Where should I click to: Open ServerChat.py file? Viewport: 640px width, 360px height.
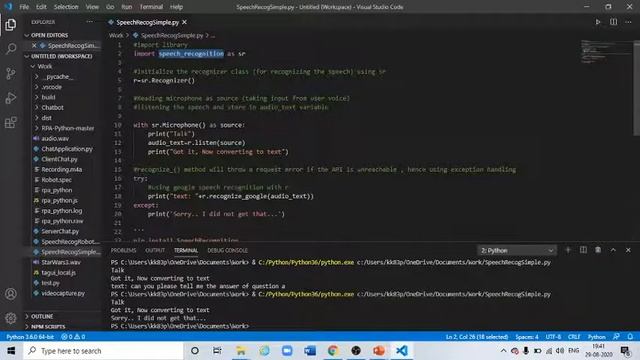(x=60, y=231)
